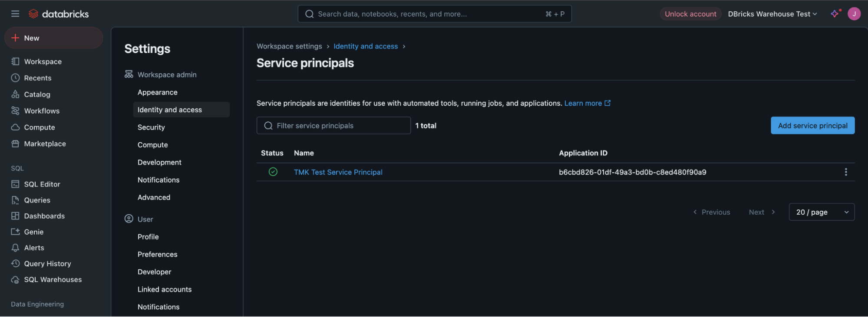The image size is (868, 317).
Task: Click the Status column header
Action: [x=272, y=153]
